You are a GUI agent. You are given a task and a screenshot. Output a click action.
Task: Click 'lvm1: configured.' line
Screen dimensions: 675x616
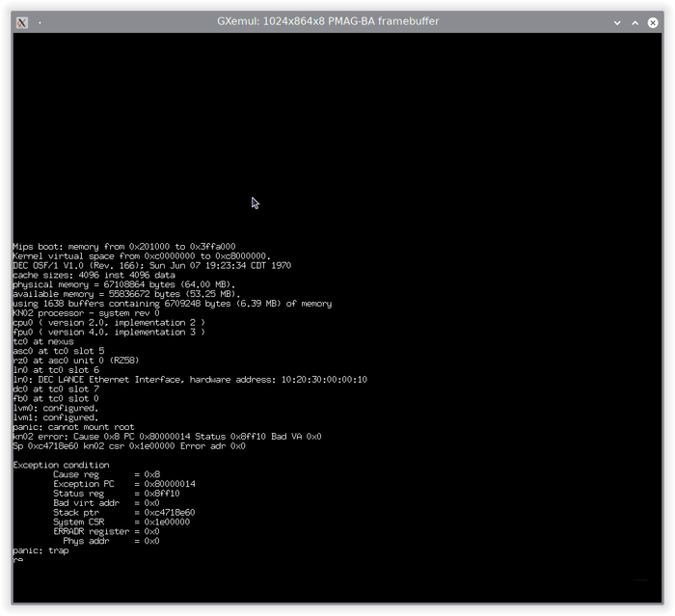(56, 417)
